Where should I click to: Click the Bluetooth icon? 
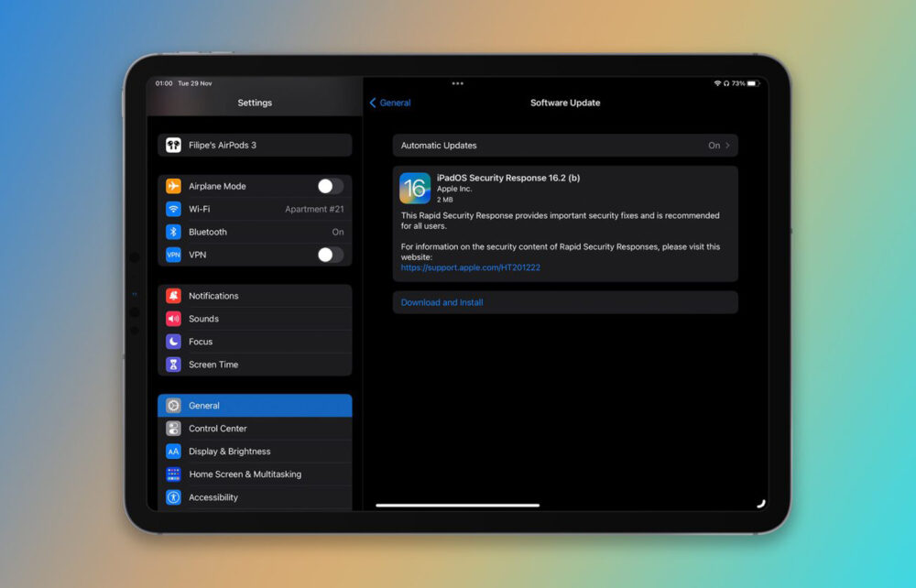point(172,232)
